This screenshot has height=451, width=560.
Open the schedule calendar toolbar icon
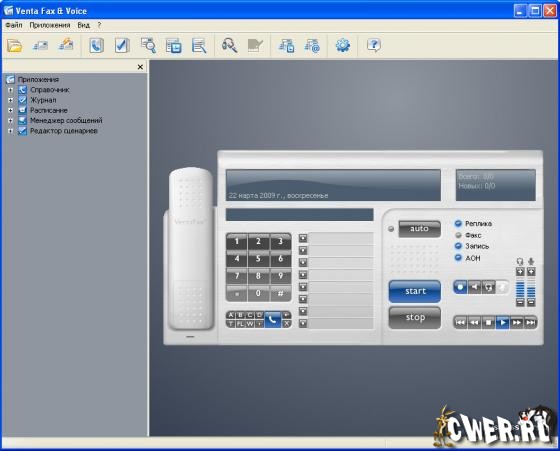174,46
